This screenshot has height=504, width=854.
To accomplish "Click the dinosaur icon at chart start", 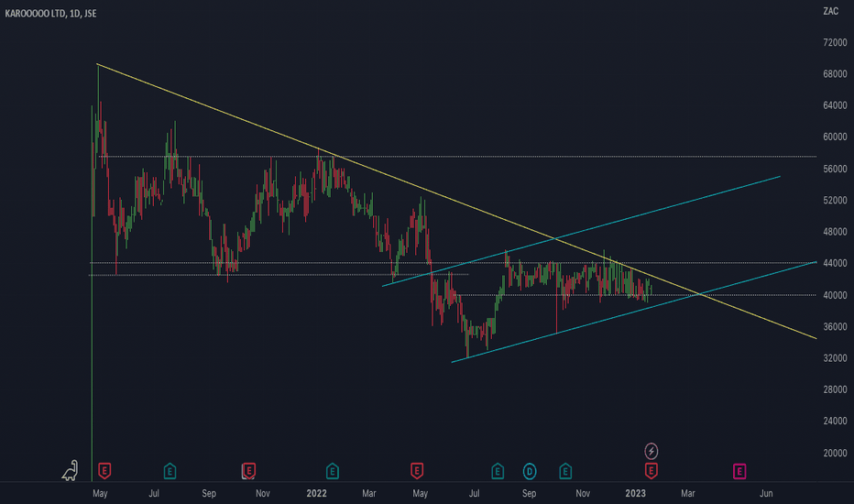I will 71,470.
